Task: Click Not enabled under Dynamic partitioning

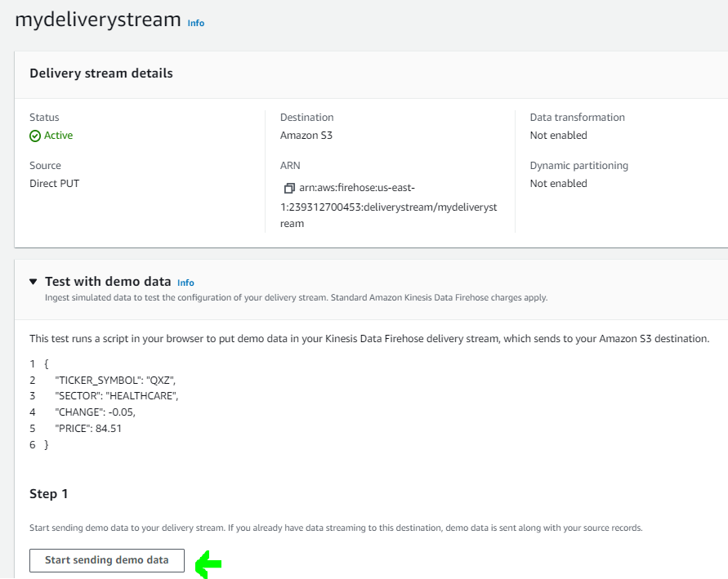Action: (x=559, y=184)
